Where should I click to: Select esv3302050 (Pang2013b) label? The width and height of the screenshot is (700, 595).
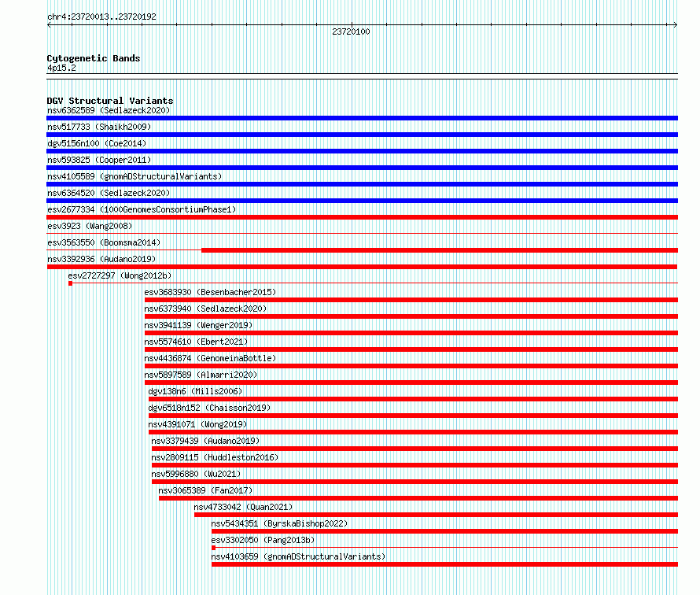(x=263, y=540)
